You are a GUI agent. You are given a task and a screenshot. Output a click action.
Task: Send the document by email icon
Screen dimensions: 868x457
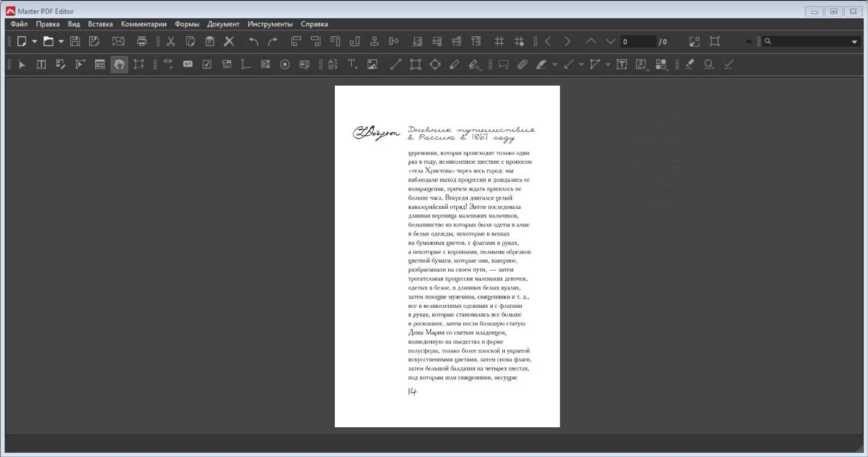(x=118, y=41)
